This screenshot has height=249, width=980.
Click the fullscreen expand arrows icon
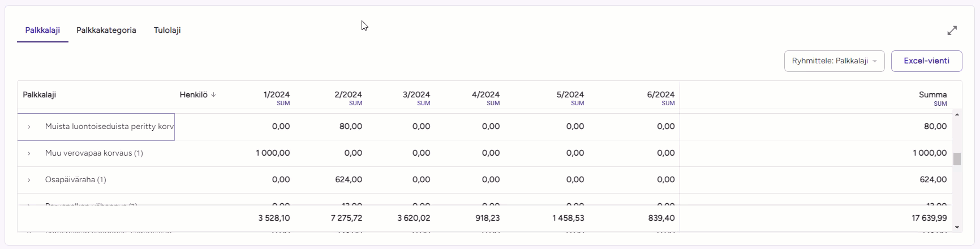(x=952, y=31)
